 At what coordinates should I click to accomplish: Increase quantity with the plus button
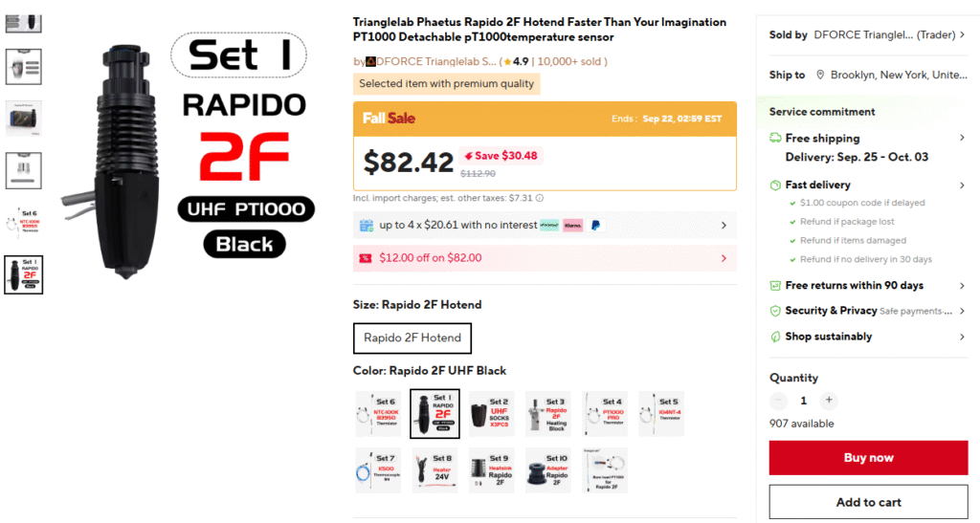[x=829, y=401]
